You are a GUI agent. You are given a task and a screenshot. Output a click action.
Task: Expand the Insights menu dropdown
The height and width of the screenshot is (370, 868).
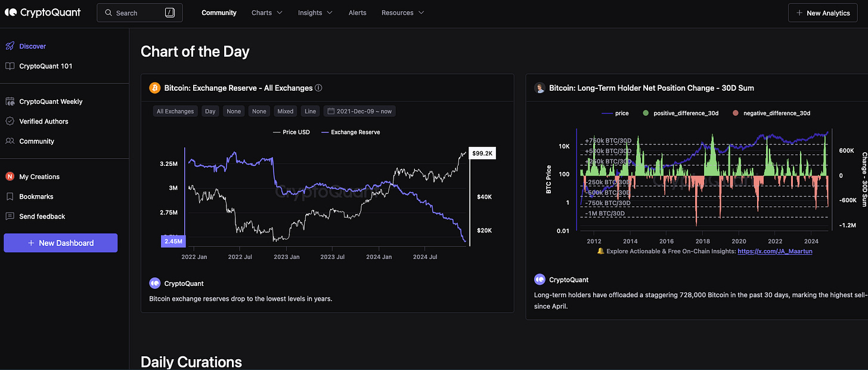[315, 13]
